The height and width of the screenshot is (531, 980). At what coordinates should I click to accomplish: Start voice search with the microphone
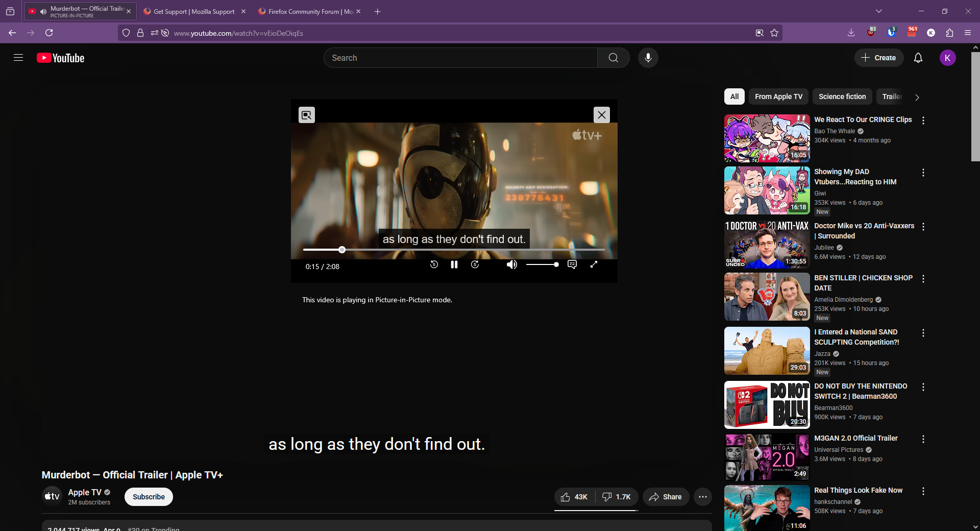(x=648, y=58)
